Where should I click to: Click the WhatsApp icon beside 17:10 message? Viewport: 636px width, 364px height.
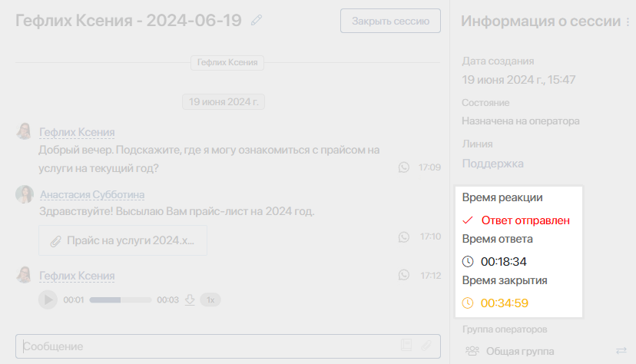(x=404, y=237)
